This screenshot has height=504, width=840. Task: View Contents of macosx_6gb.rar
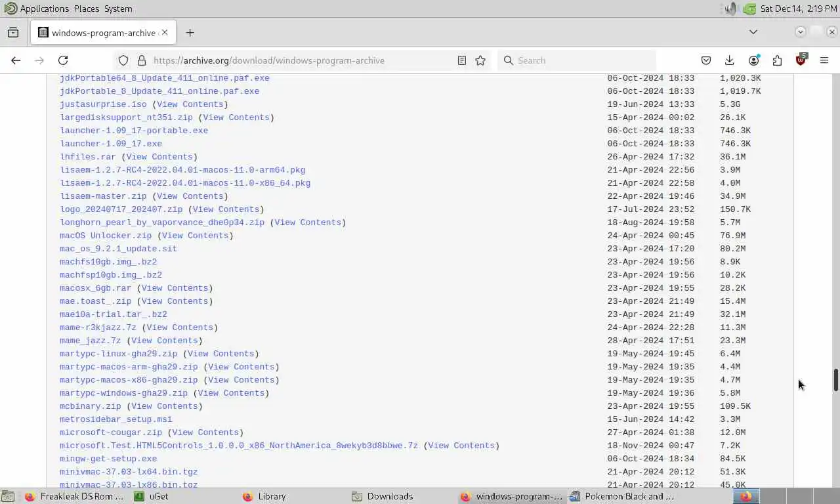pos(175,288)
